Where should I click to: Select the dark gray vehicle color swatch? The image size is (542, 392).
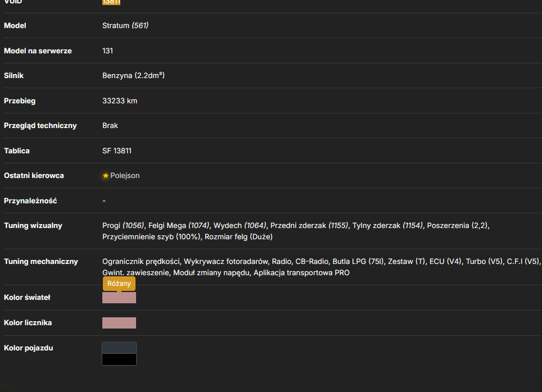(x=119, y=348)
